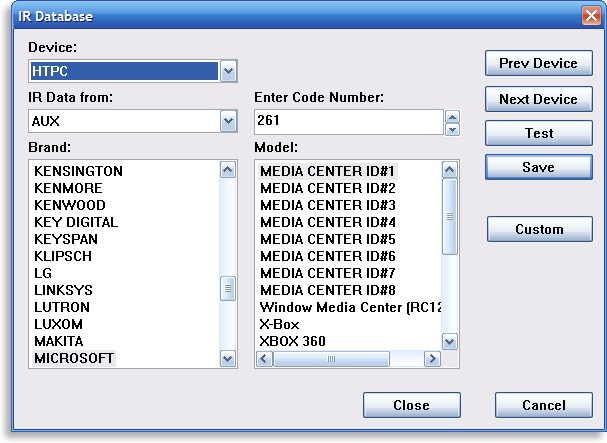Close the window with the red X
Image resolution: width=607 pixels, height=443 pixels.
(591, 16)
